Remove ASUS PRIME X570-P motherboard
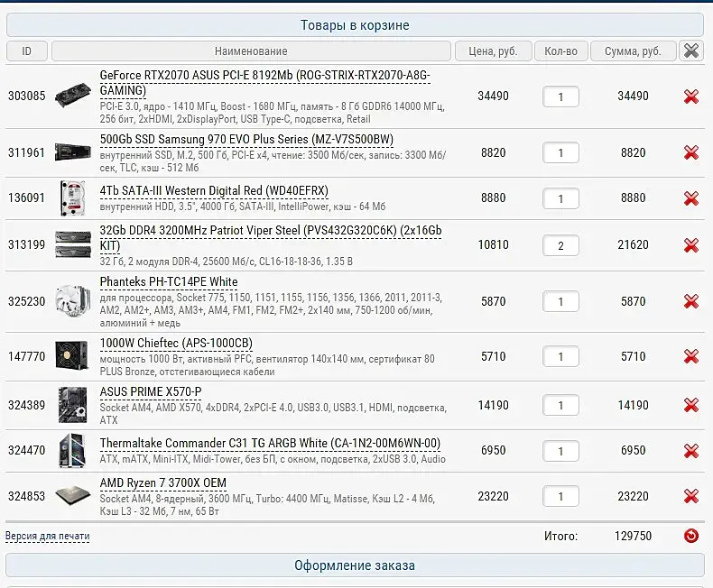Viewport: 713px width, 588px height. point(691,405)
